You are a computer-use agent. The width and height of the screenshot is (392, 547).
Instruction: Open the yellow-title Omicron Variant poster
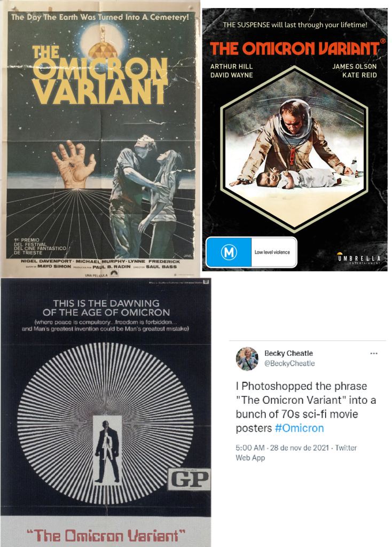[x=100, y=138]
